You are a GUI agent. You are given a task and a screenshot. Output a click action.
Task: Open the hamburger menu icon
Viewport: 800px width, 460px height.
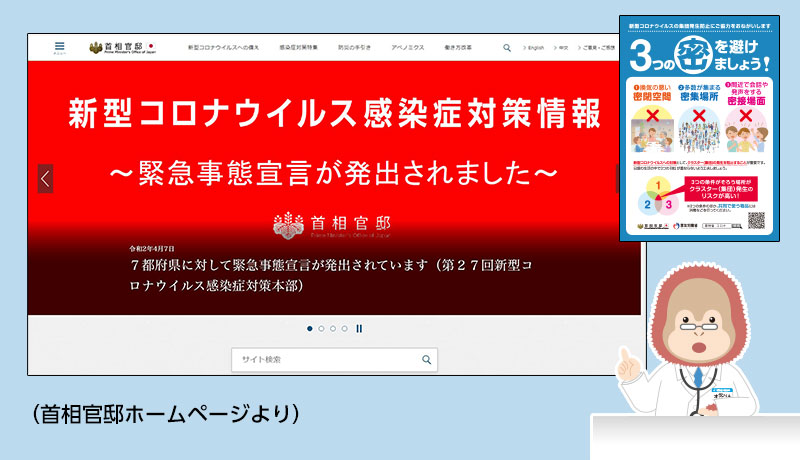59,47
